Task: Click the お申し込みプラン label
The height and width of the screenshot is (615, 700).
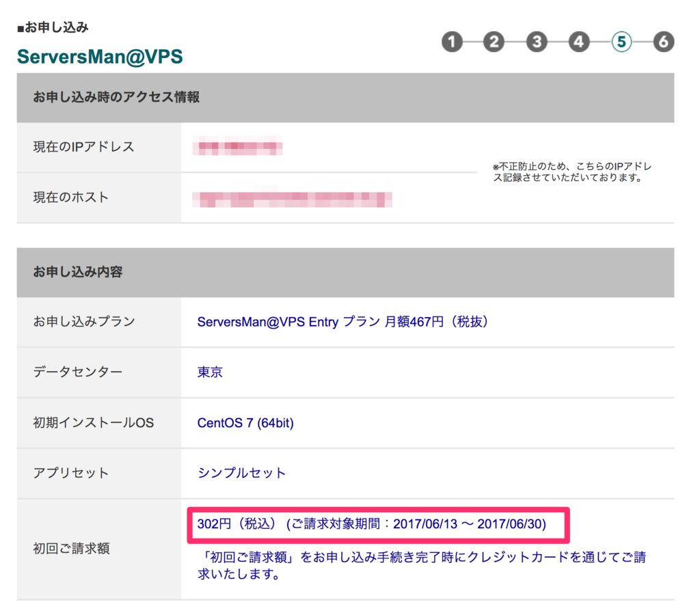Action: (84, 321)
